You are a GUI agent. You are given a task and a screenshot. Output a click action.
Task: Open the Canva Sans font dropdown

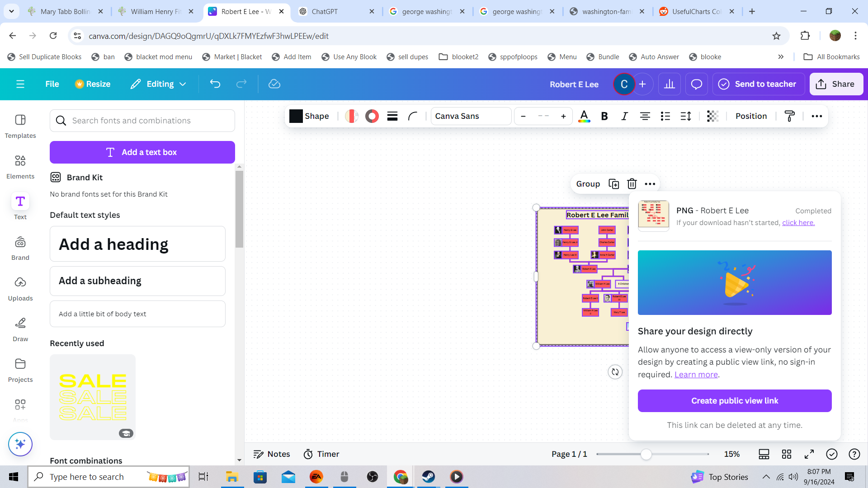point(471,116)
